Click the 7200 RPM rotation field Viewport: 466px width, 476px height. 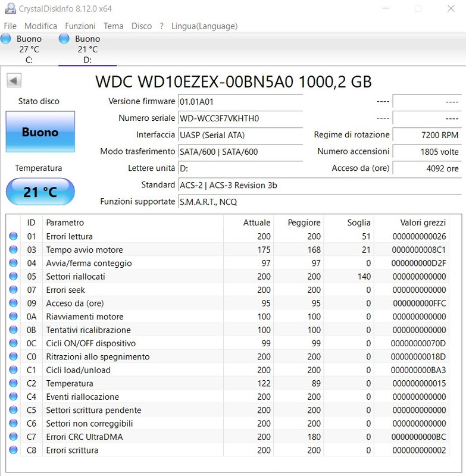(427, 135)
